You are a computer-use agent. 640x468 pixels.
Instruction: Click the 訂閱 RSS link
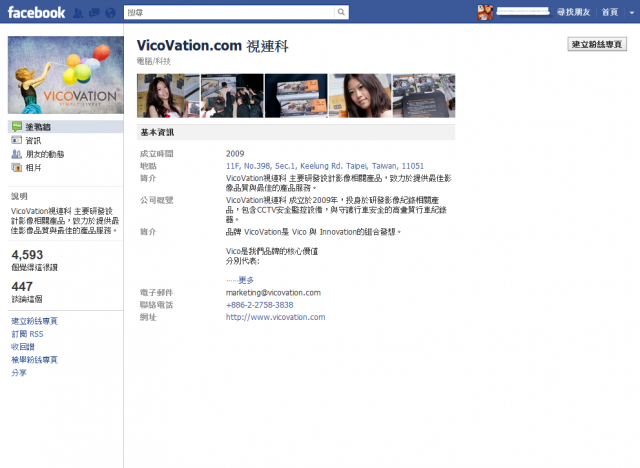tap(27, 334)
